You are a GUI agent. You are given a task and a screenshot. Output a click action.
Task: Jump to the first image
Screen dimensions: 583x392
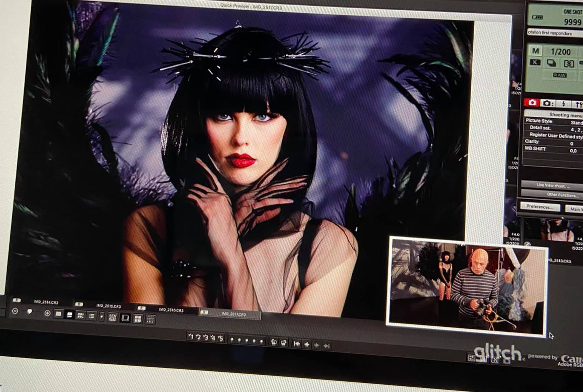(x=297, y=344)
